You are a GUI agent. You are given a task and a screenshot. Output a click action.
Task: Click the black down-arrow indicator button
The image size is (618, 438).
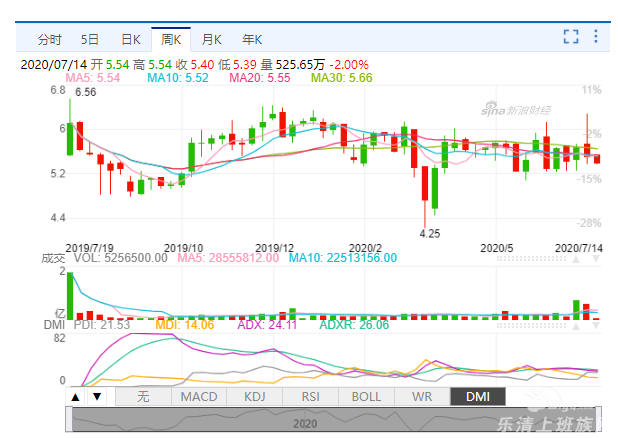point(97,397)
